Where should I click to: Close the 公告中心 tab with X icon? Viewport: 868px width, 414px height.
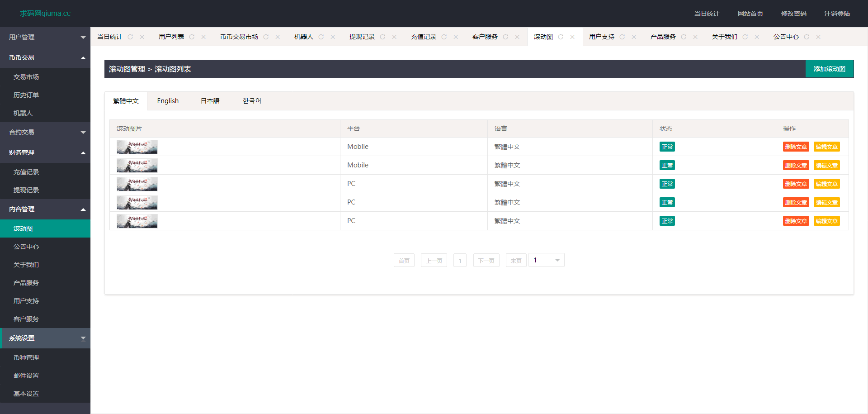[x=818, y=37]
